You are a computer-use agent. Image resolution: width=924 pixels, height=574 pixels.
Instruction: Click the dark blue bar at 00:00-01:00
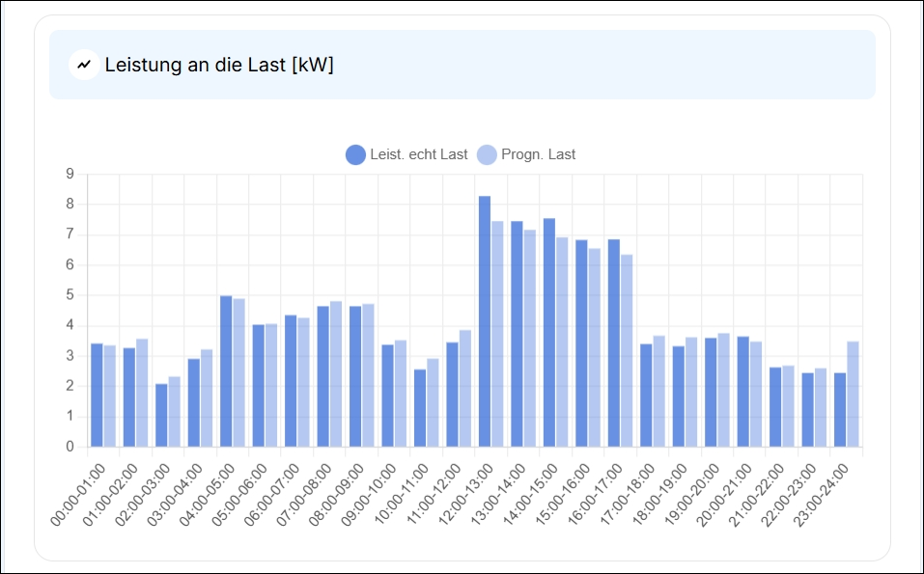(x=97, y=395)
